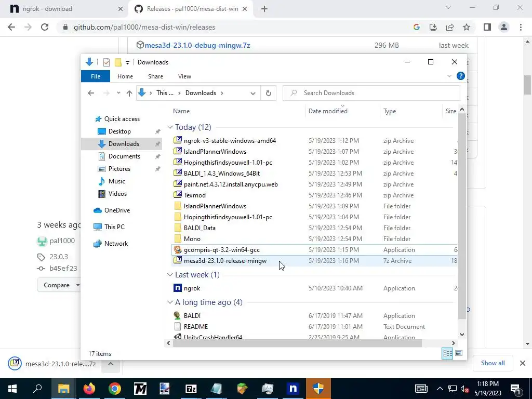Select the IslandPlannerWindows zip archive

tap(215, 151)
